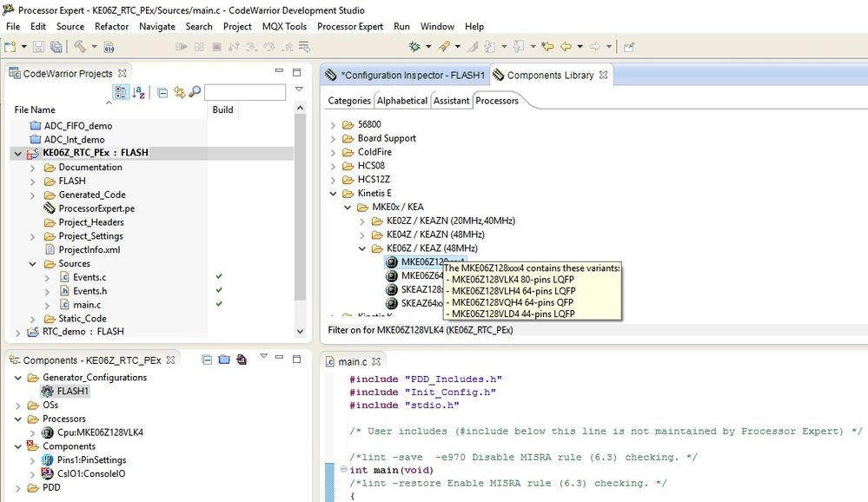The width and height of the screenshot is (868, 502).
Task: Switch to Configuration Inspector - FLASH1 tab
Action: (412, 76)
